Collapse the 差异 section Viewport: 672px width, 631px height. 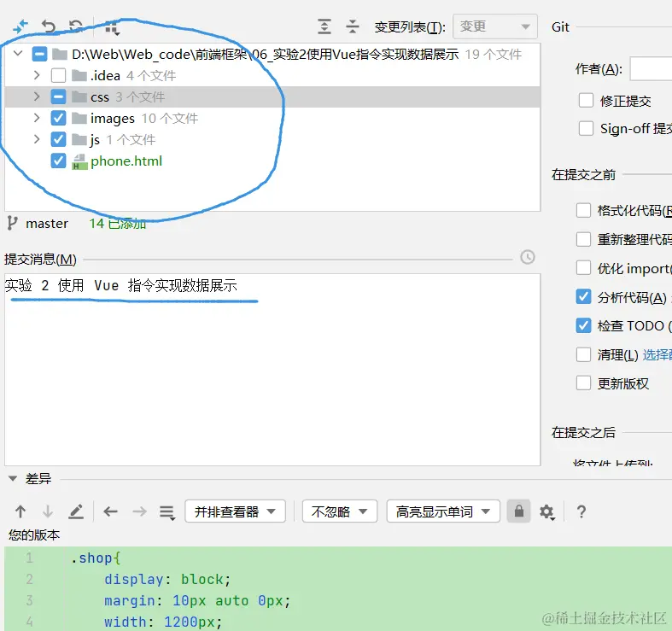(x=13, y=478)
